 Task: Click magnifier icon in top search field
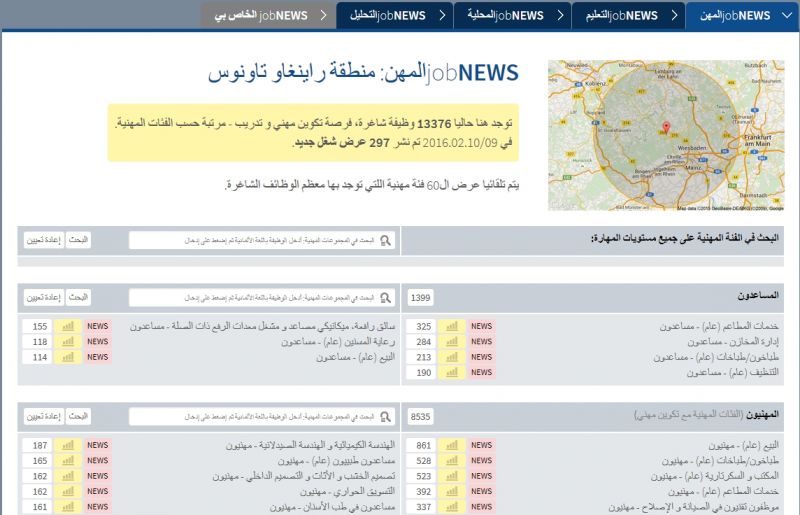pyautogui.click(x=386, y=240)
